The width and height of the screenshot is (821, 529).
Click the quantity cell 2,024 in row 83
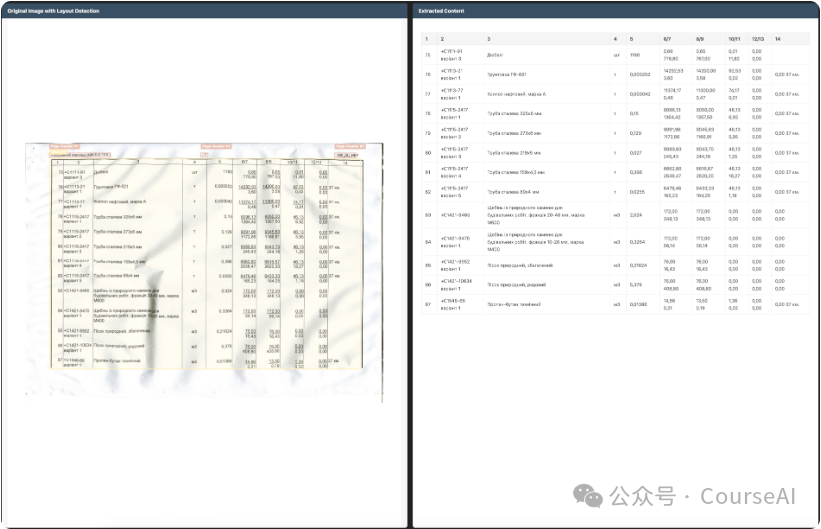click(635, 215)
